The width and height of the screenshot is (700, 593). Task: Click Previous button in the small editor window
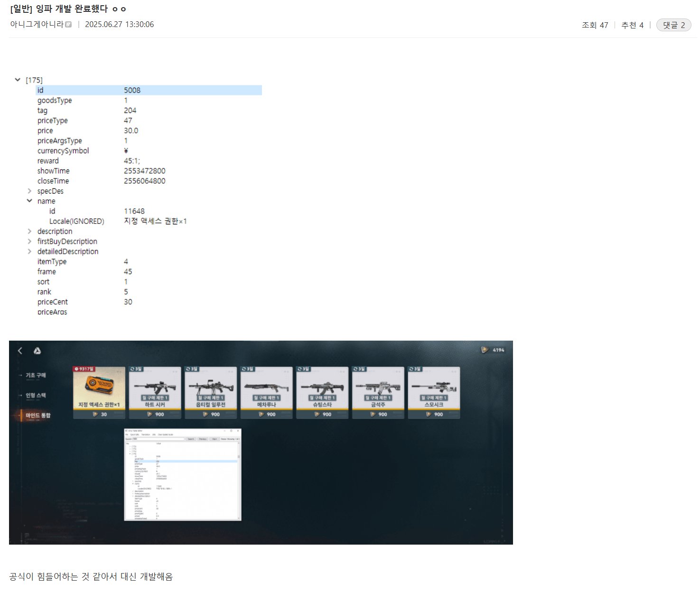(203, 439)
